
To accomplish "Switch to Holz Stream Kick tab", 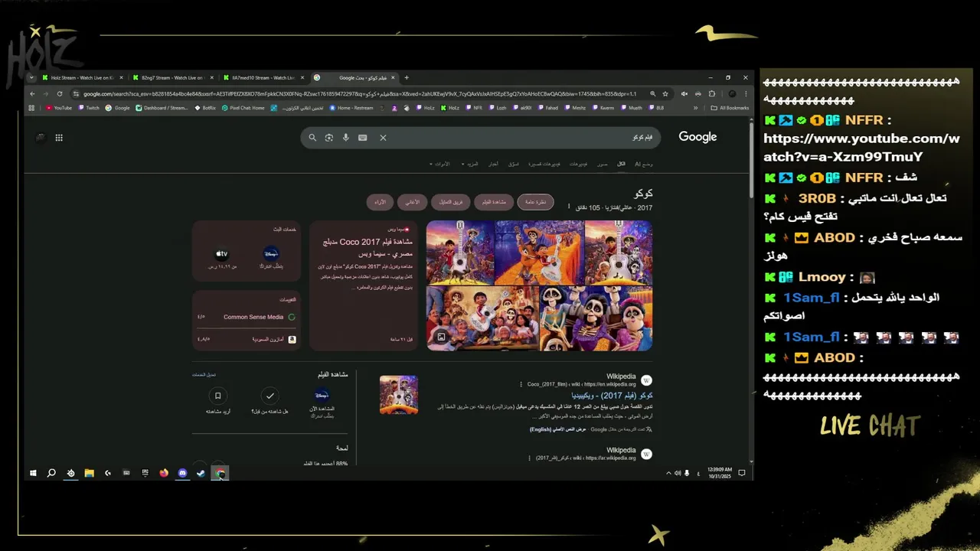I will (x=82, y=77).
